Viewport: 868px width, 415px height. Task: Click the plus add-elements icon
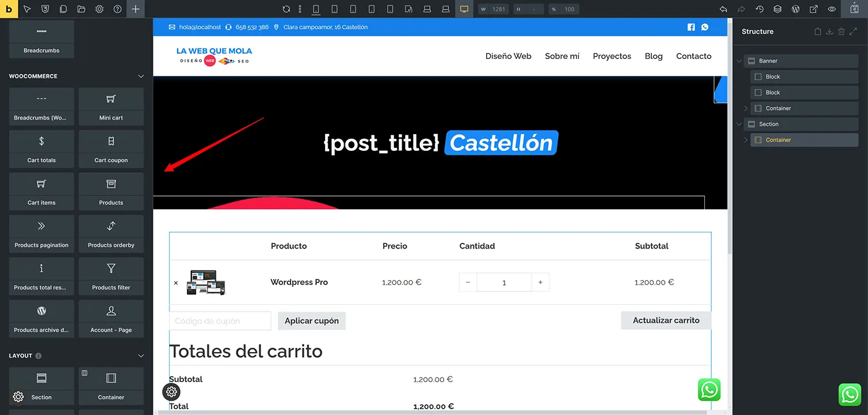coord(135,9)
